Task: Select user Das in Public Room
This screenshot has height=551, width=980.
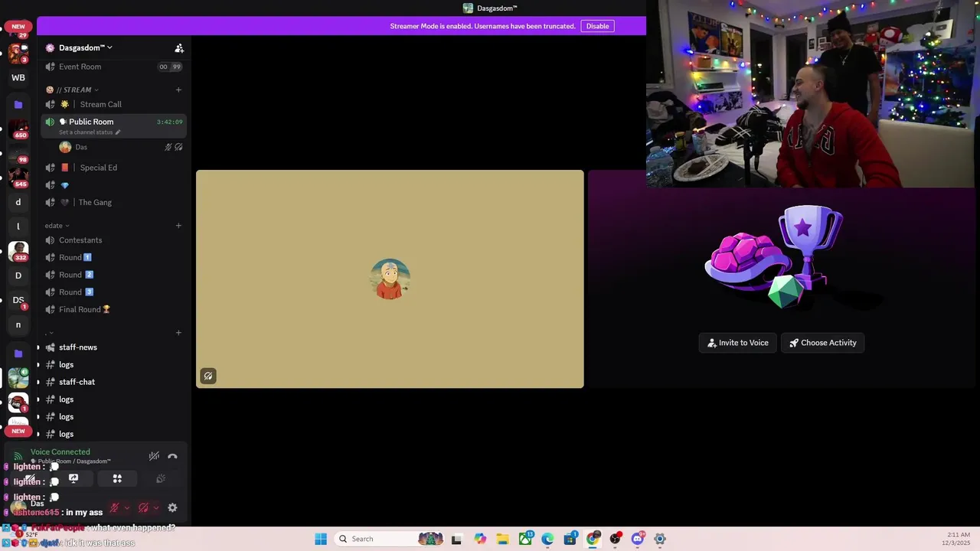Action: (x=115, y=147)
